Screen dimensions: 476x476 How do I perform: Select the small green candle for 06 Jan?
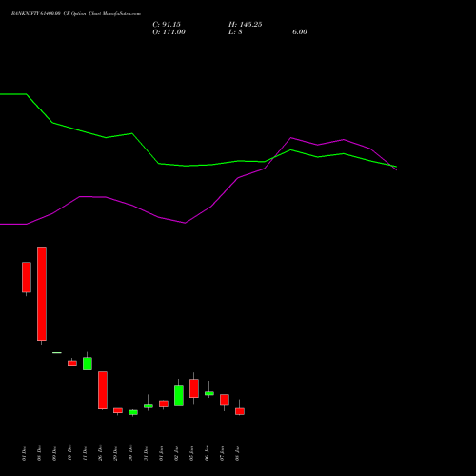click(209, 393)
